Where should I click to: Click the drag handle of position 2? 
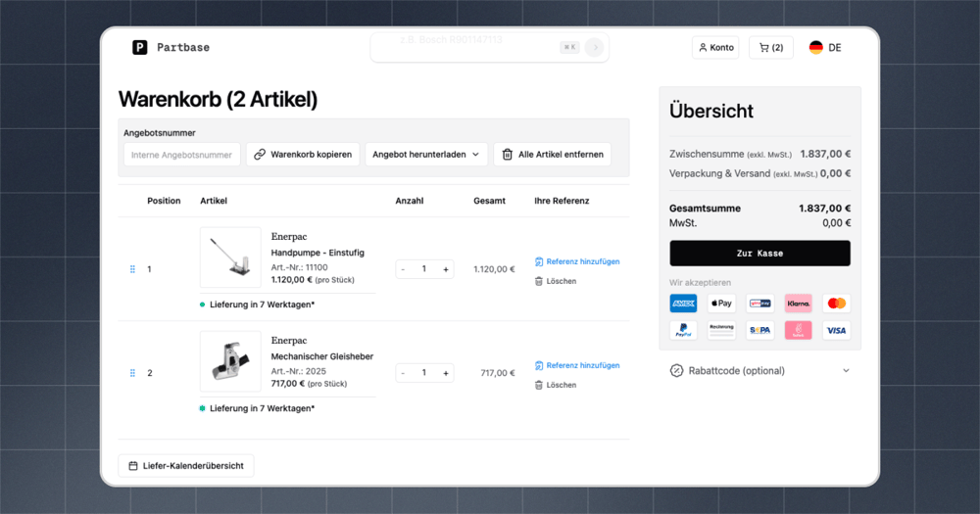132,373
